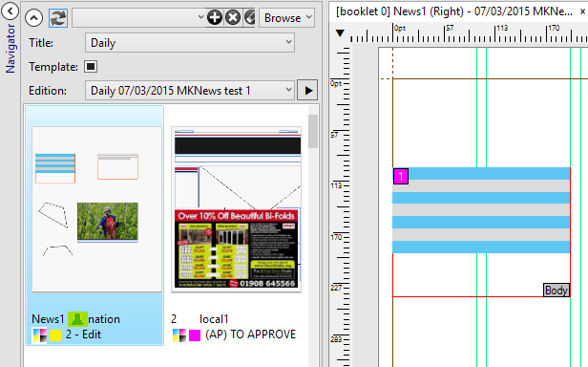Refresh the navigator with sync arrows icon
Screen dimensions: 588x367
(x=58, y=18)
